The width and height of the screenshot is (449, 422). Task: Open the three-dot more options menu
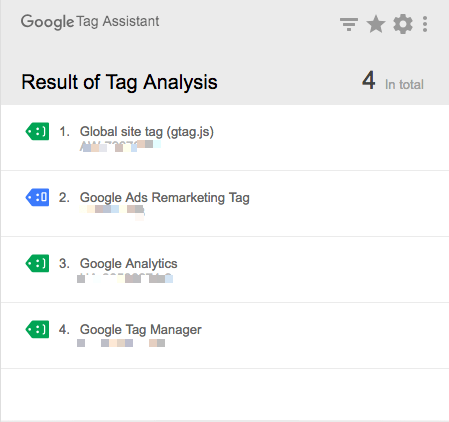coord(425,24)
